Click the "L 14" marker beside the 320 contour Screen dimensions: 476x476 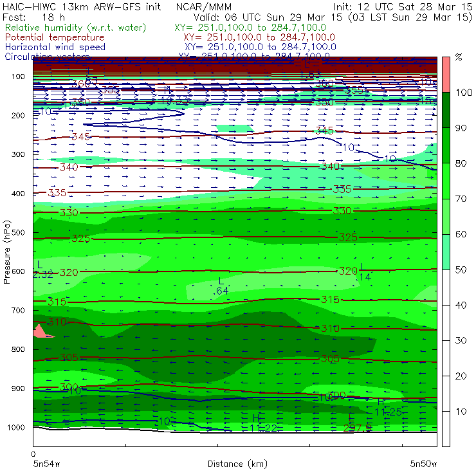365,272
